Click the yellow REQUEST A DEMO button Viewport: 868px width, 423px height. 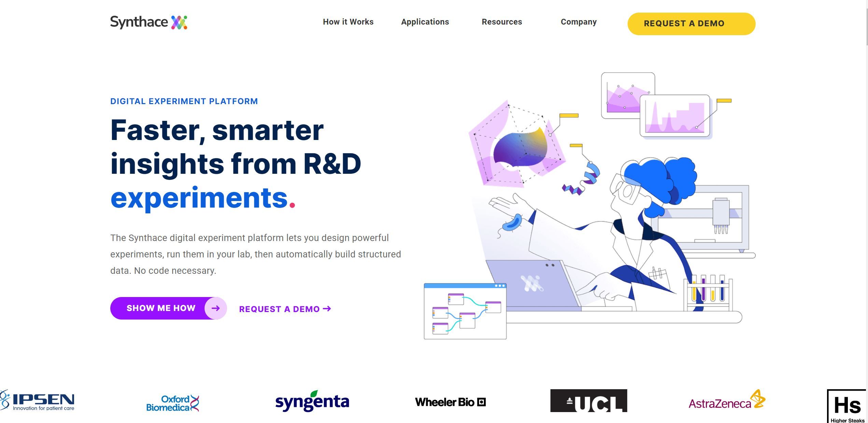(x=691, y=23)
